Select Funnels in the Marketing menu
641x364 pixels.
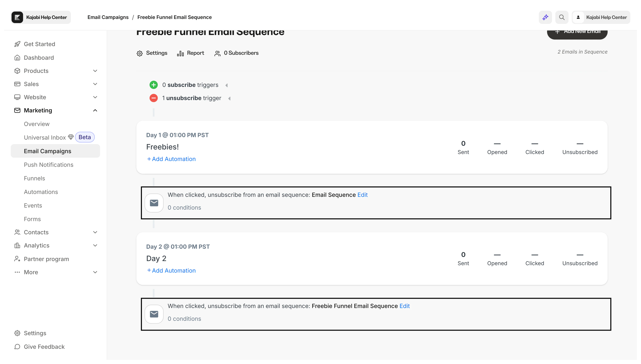click(x=35, y=178)
